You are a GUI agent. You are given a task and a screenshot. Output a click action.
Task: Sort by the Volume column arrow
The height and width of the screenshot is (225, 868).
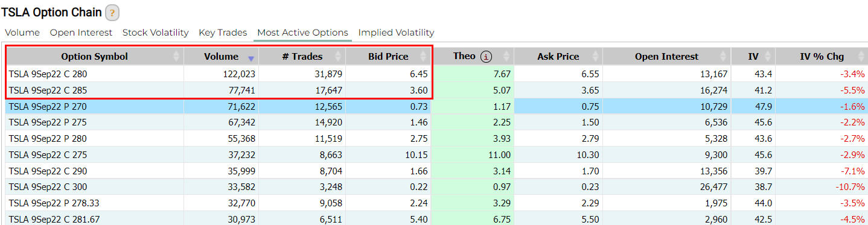[251, 59]
